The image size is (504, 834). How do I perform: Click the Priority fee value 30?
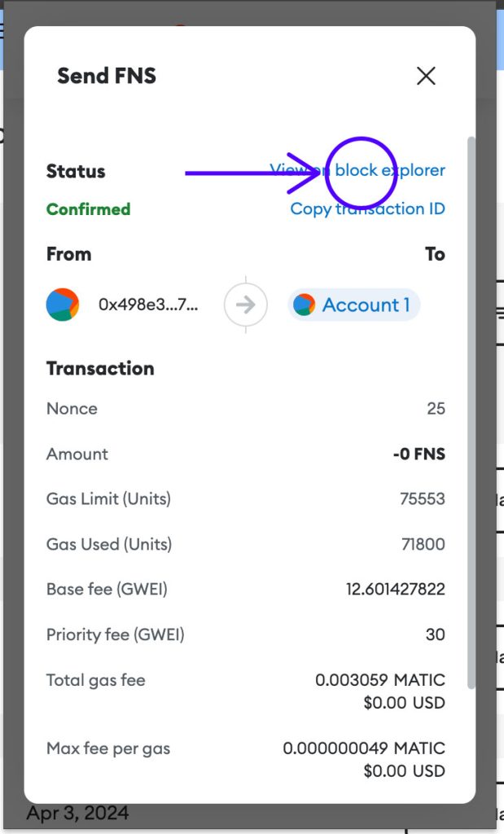(x=436, y=634)
